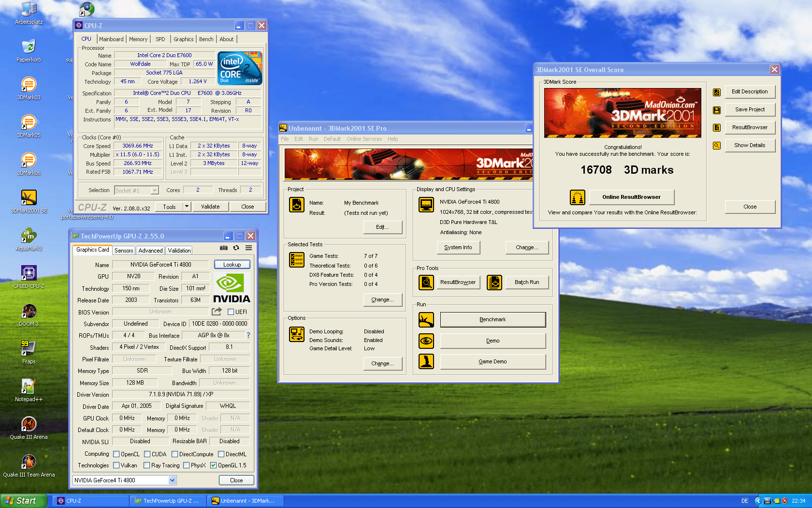Open the DOOM 3 desktop icon
The image size is (812, 508).
pyautogui.click(x=29, y=314)
